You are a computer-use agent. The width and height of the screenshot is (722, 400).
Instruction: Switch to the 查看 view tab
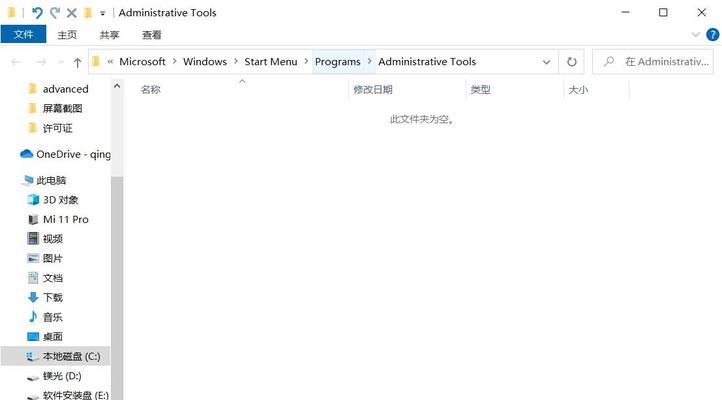[152, 35]
